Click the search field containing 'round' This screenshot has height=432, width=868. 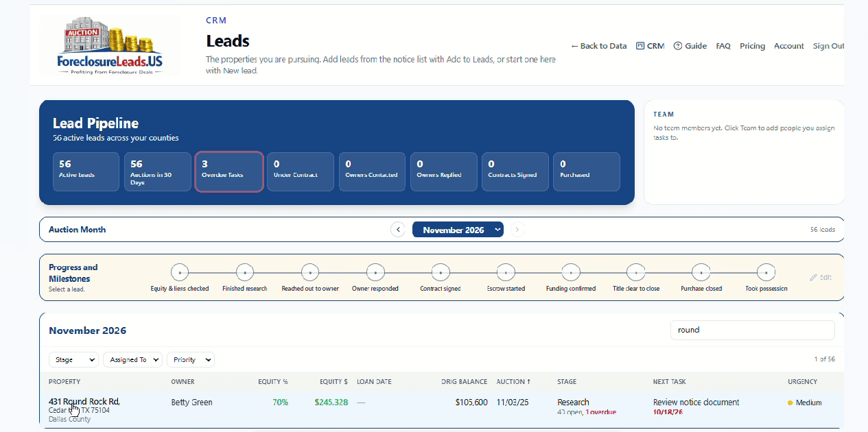click(x=753, y=330)
